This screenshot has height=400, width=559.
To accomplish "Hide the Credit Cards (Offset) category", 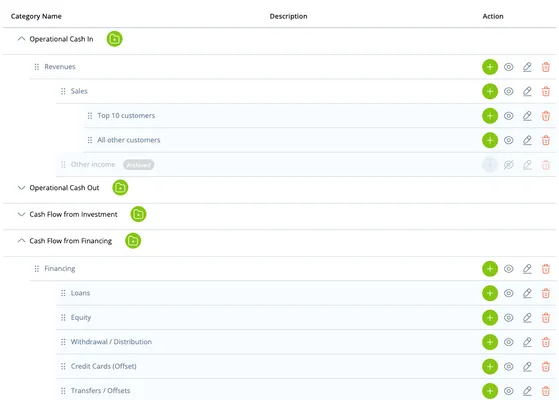I will [509, 366].
